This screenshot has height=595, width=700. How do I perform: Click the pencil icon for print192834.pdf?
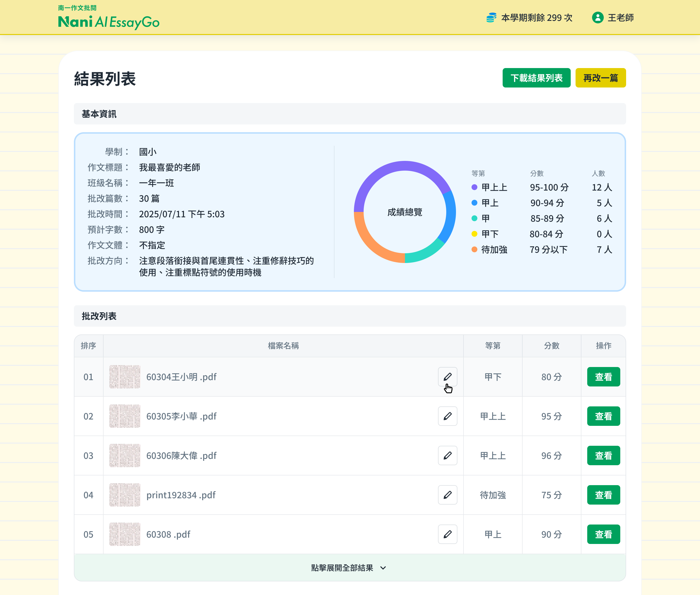click(447, 495)
